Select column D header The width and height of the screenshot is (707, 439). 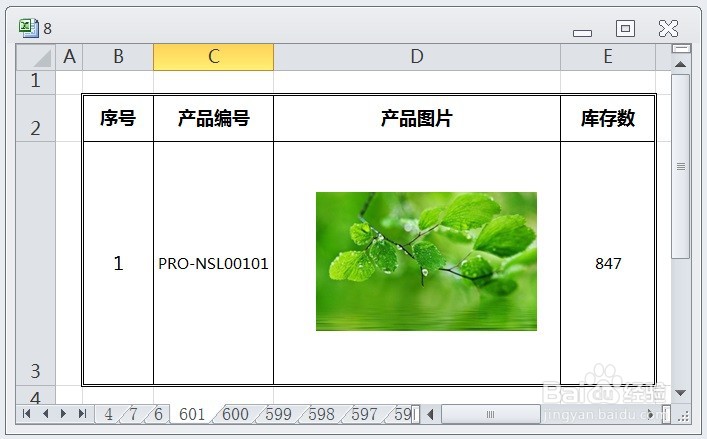click(x=417, y=57)
